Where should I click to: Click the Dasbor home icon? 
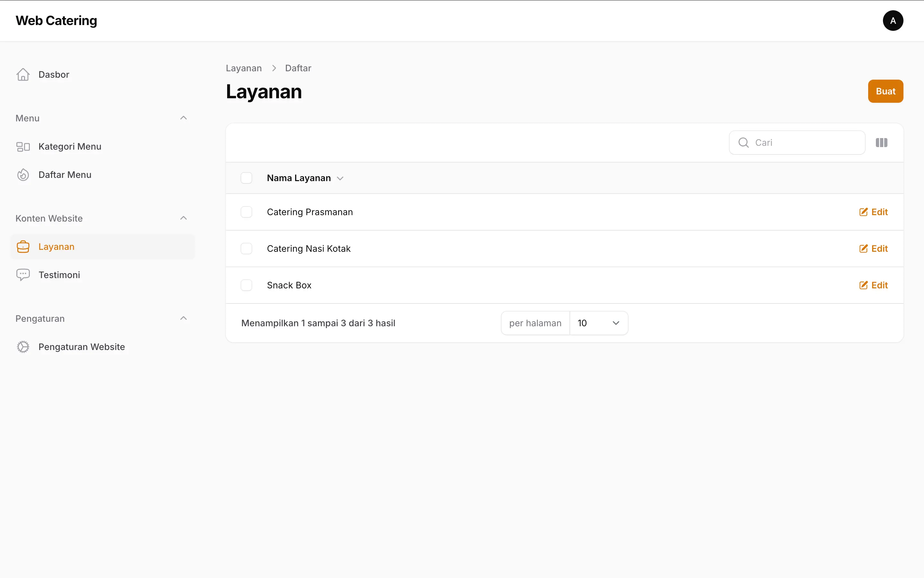23,74
